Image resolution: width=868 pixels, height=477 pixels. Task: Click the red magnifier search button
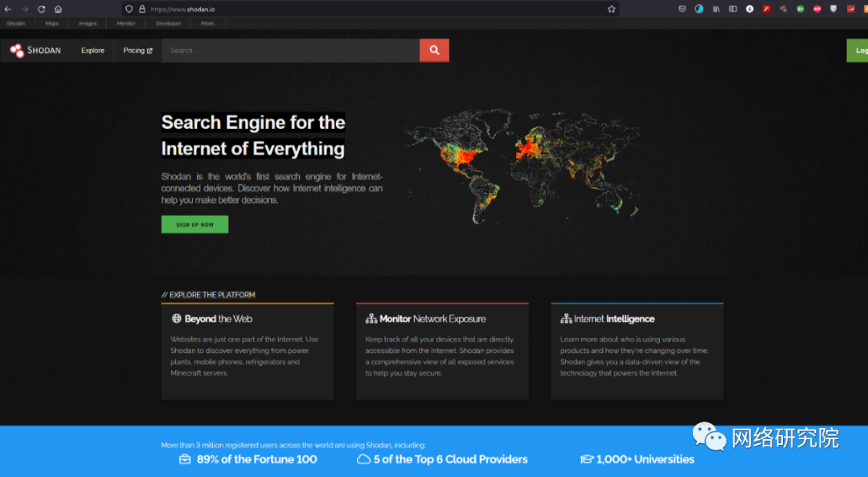pyautogui.click(x=435, y=51)
